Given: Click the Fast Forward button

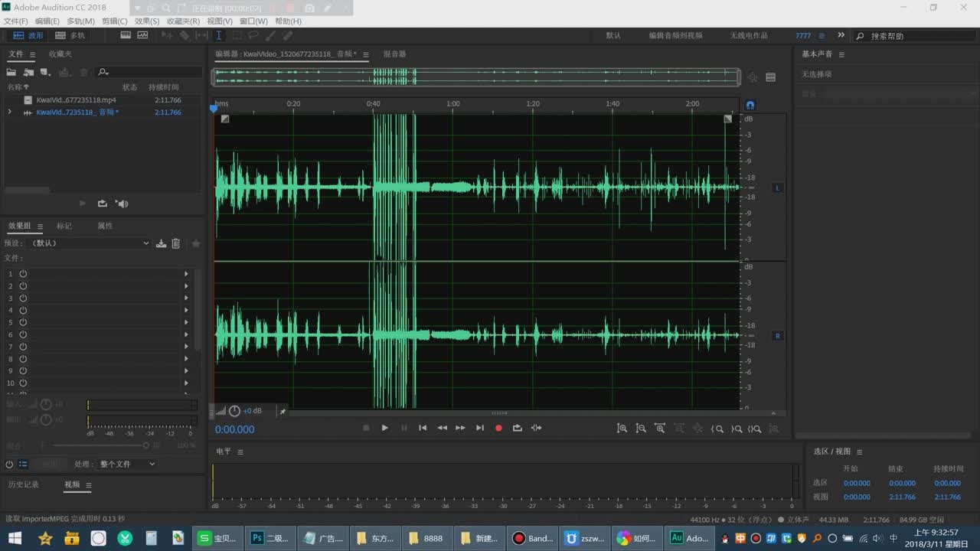Looking at the screenshot, I should click(460, 428).
